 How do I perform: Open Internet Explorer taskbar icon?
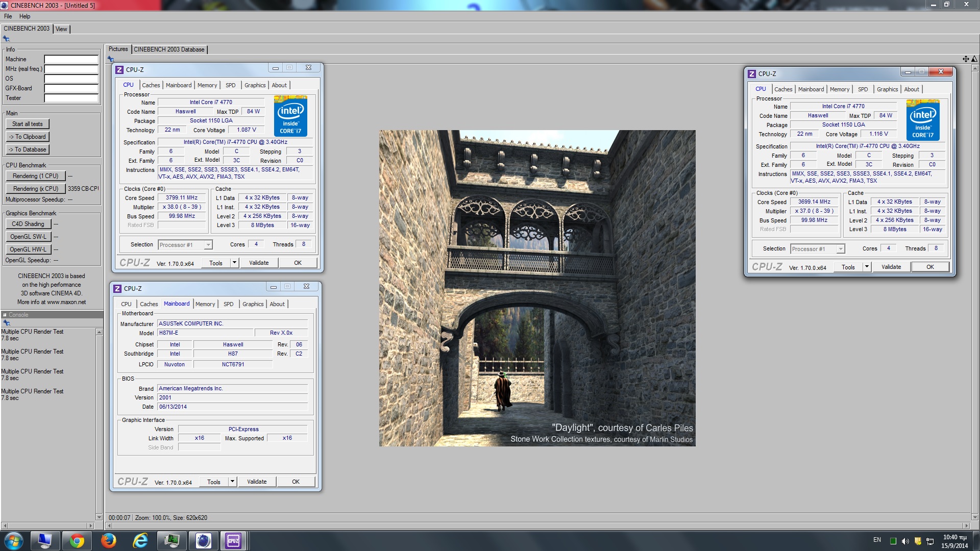coord(140,541)
